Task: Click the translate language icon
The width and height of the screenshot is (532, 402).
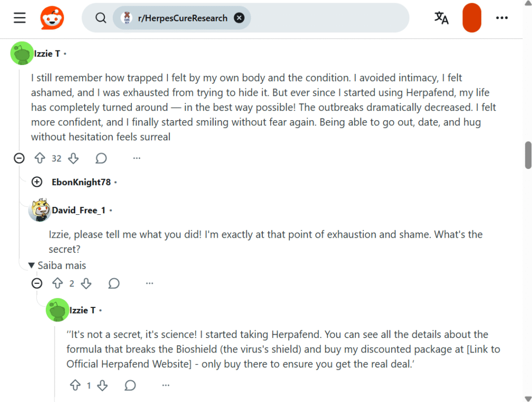Action: [442, 18]
